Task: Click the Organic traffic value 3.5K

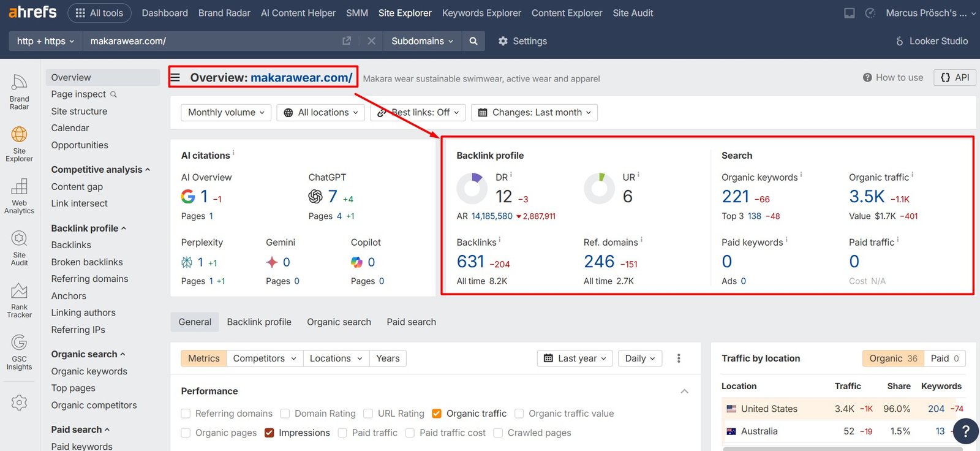Action: 867,197
